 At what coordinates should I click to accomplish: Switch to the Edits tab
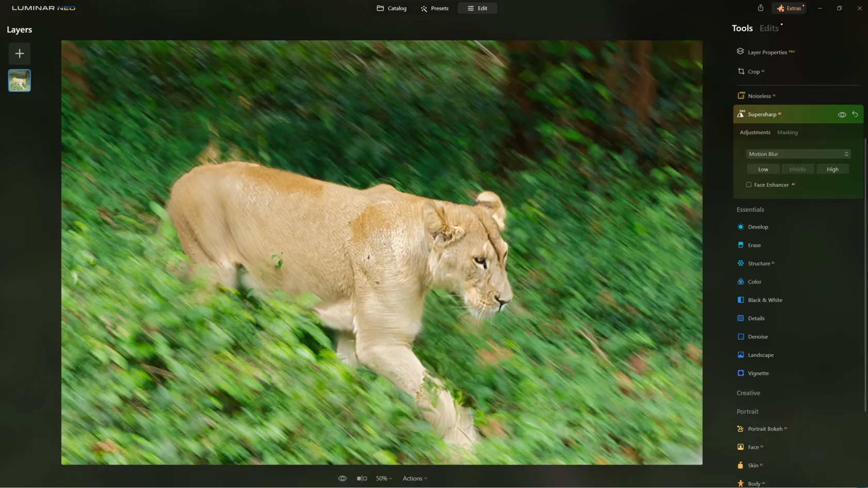tap(769, 28)
